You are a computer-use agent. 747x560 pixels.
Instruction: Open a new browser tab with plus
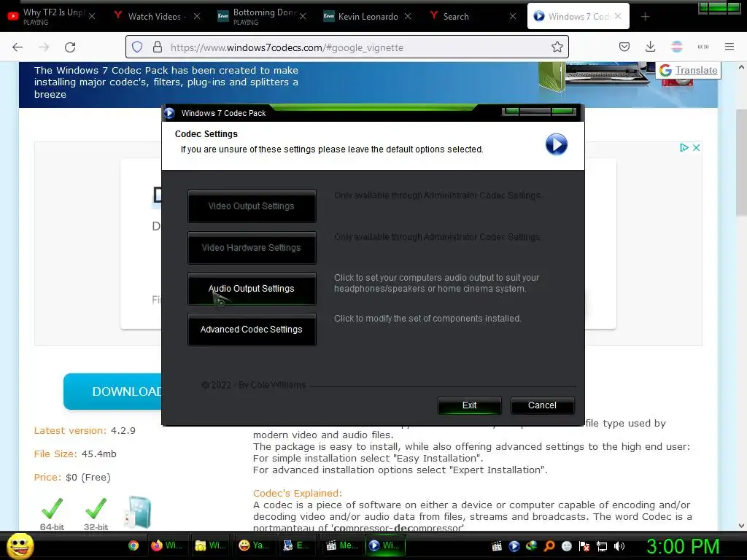pyautogui.click(x=645, y=17)
